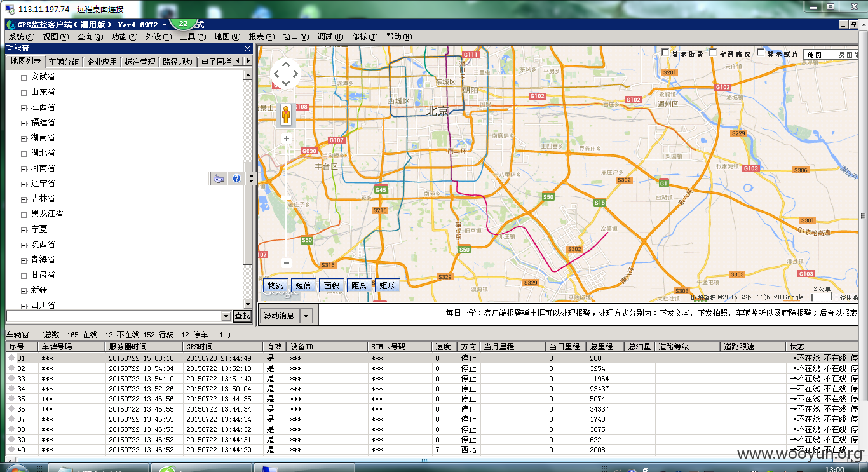Click the blue question mark help icon
Viewport: 868px width, 472px height.
[237, 179]
